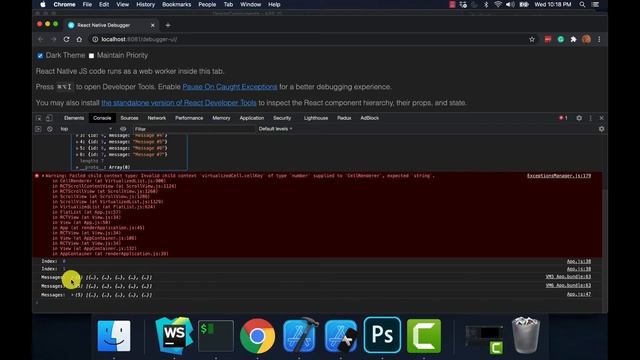Click the Chrome forward arrow
The width and height of the screenshot is (640, 360).
[53, 40]
